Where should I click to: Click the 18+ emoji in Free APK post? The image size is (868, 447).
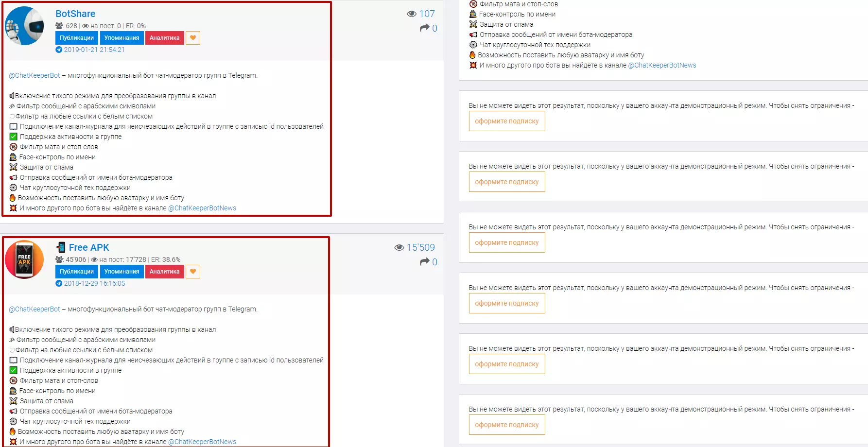pyautogui.click(x=14, y=380)
